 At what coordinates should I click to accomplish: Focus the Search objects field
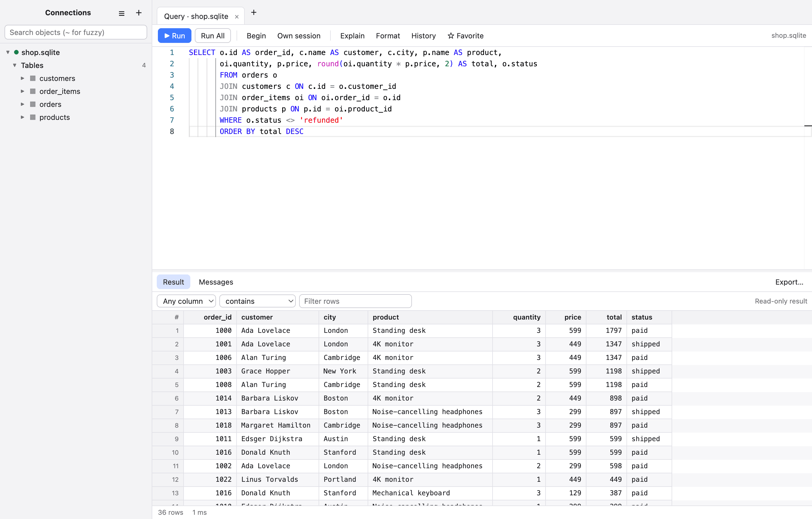tap(76, 32)
